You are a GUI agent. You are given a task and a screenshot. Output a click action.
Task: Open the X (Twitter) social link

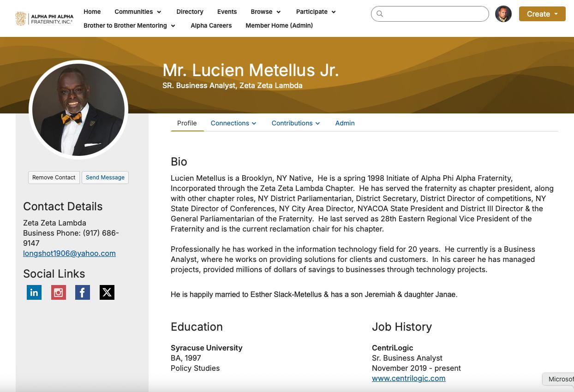click(x=107, y=292)
